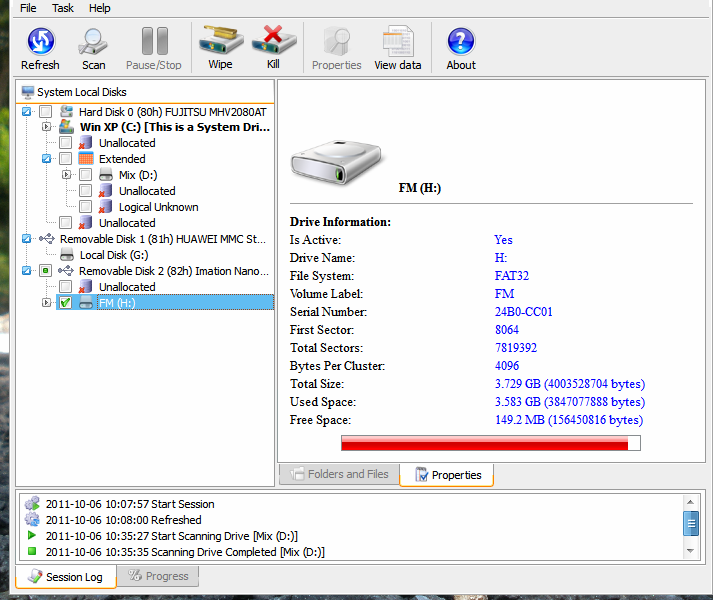Select the Local Disk (G:) tree row
The height and width of the screenshot is (600, 713).
tap(114, 255)
